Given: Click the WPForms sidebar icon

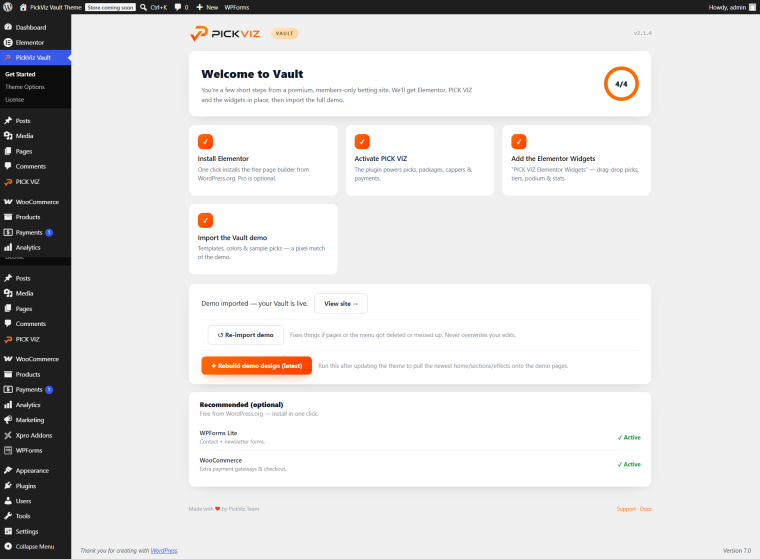Looking at the screenshot, I should coord(8,450).
